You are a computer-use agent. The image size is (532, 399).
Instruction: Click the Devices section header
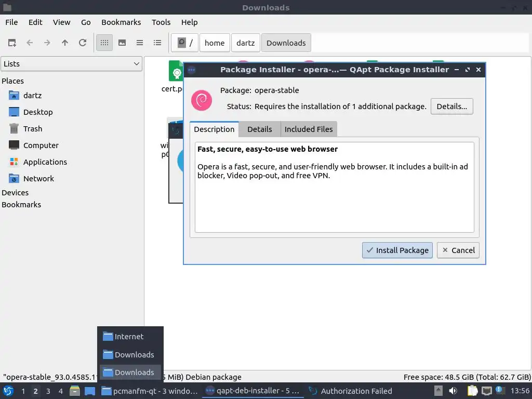click(x=15, y=193)
